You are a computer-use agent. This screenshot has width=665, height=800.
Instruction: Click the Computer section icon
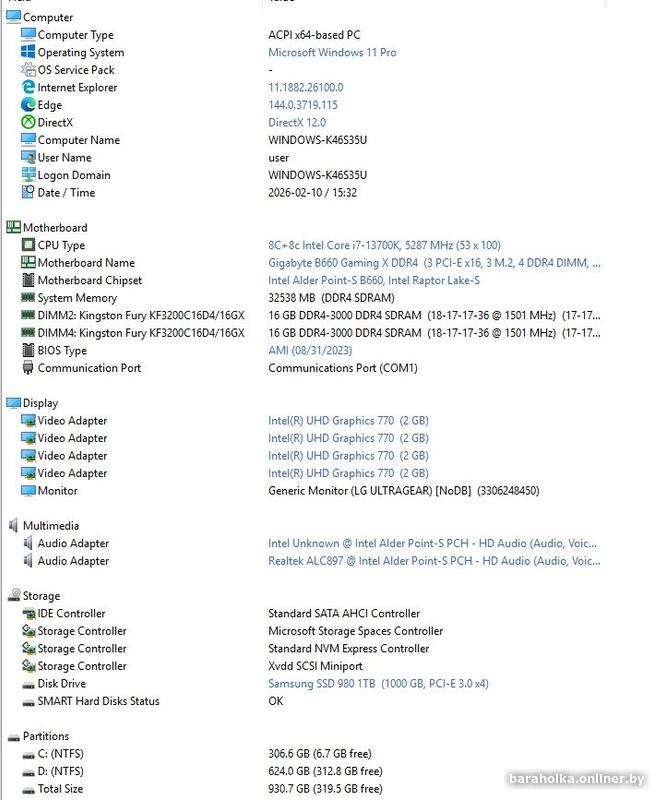13,17
